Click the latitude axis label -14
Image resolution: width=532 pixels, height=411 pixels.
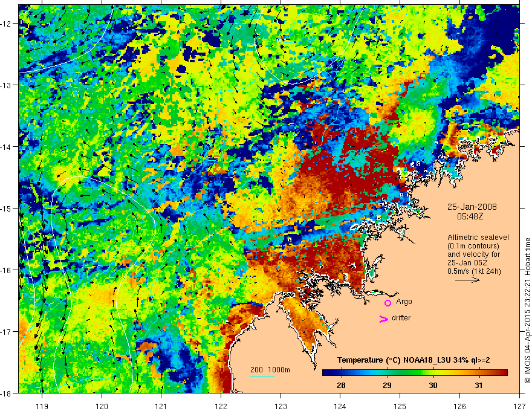(7, 147)
